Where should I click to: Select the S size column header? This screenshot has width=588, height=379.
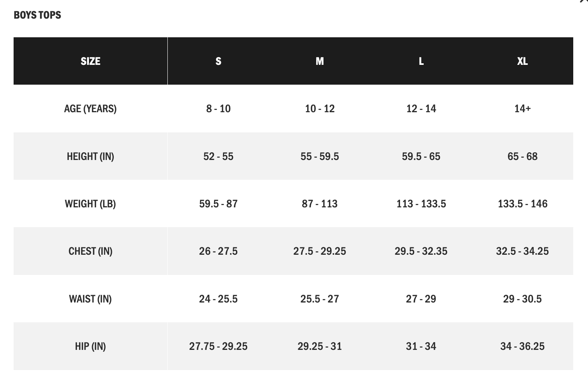point(218,61)
